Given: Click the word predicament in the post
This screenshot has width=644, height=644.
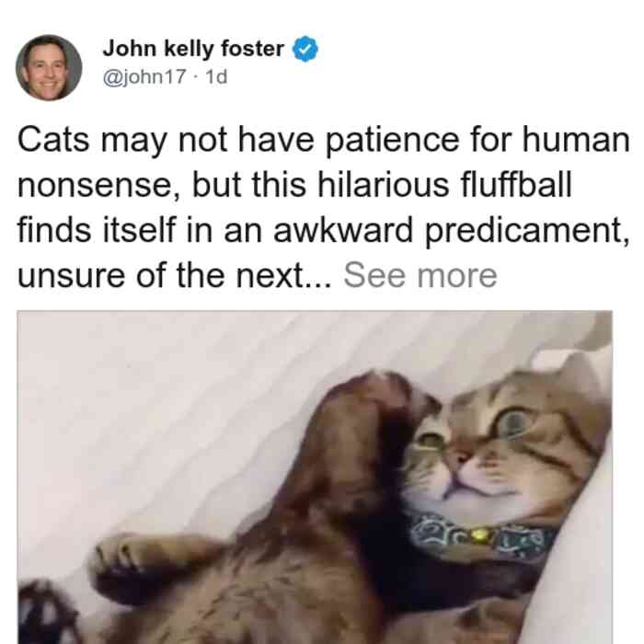Looking at the screenshot, I should (x=527, y=232).
